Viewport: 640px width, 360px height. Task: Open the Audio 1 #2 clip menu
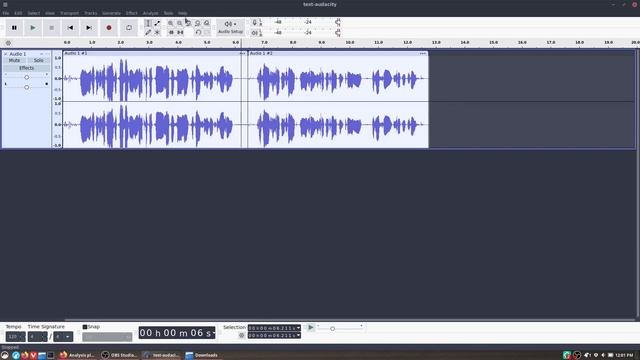click(x=423, y=53)
